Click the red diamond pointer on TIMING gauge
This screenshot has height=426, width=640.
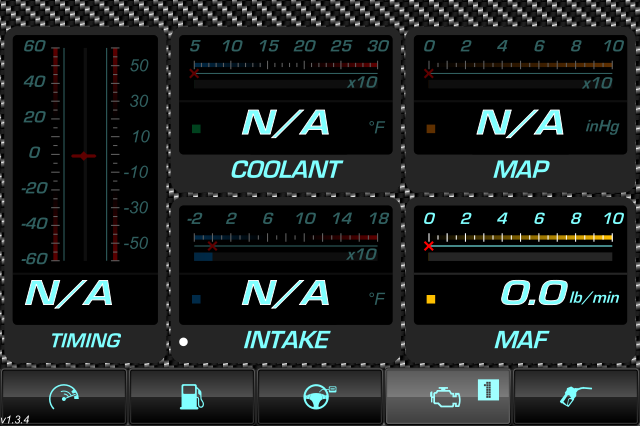[x=84, y=156]
